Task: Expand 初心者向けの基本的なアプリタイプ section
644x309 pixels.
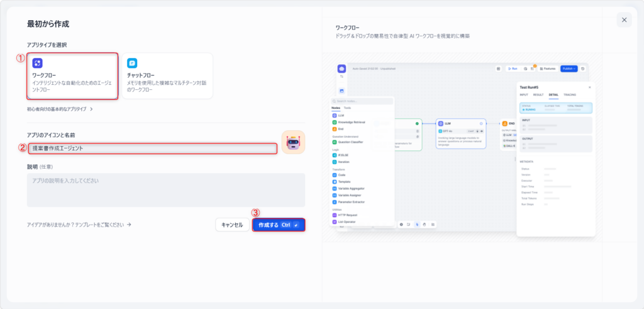Action: click(60, 109)
